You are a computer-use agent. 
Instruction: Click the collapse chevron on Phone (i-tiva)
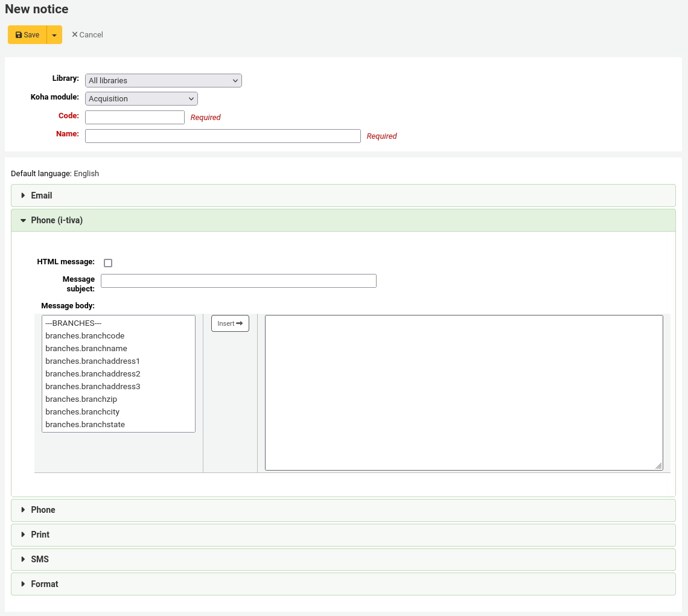[x=22, y=220]
